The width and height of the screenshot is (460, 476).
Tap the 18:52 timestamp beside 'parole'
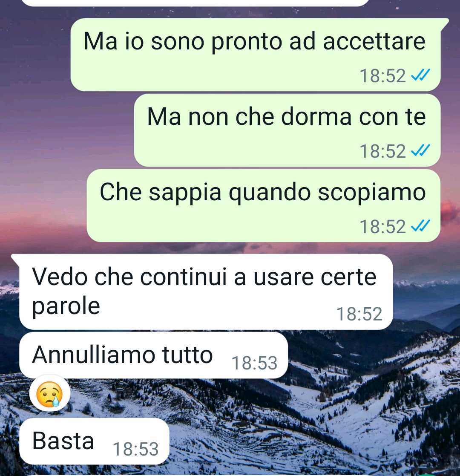pos(359,314)
